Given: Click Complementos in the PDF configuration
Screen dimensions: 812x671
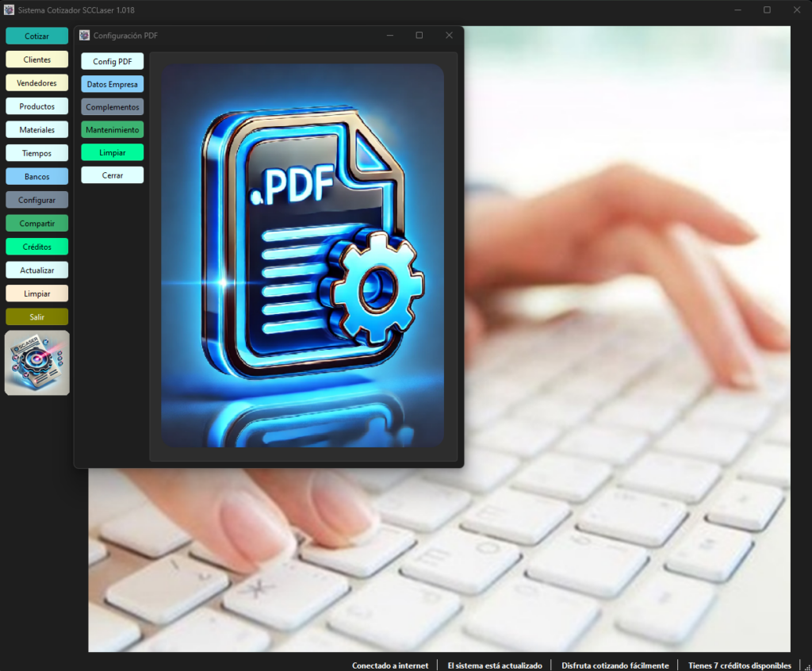Looking at the screenshot, I should pos(113,107).
